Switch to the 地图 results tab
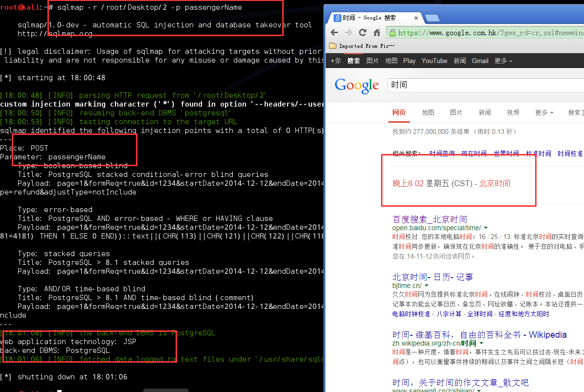Screen dimensions: 584x392 click(x=428, y=112)
